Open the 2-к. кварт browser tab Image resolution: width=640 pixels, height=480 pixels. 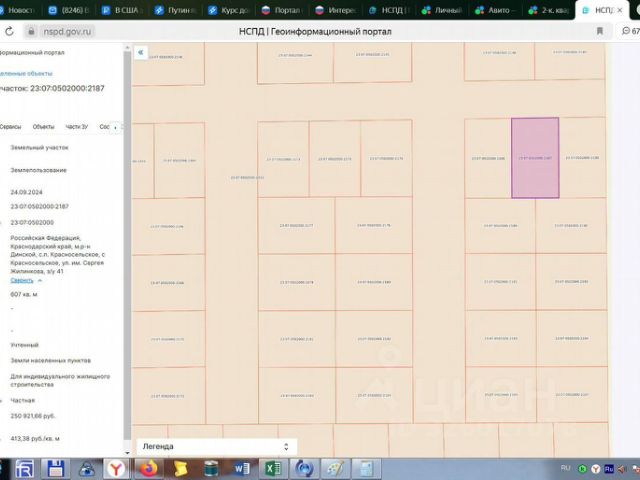pyautogui.click(x=549, y=11)
